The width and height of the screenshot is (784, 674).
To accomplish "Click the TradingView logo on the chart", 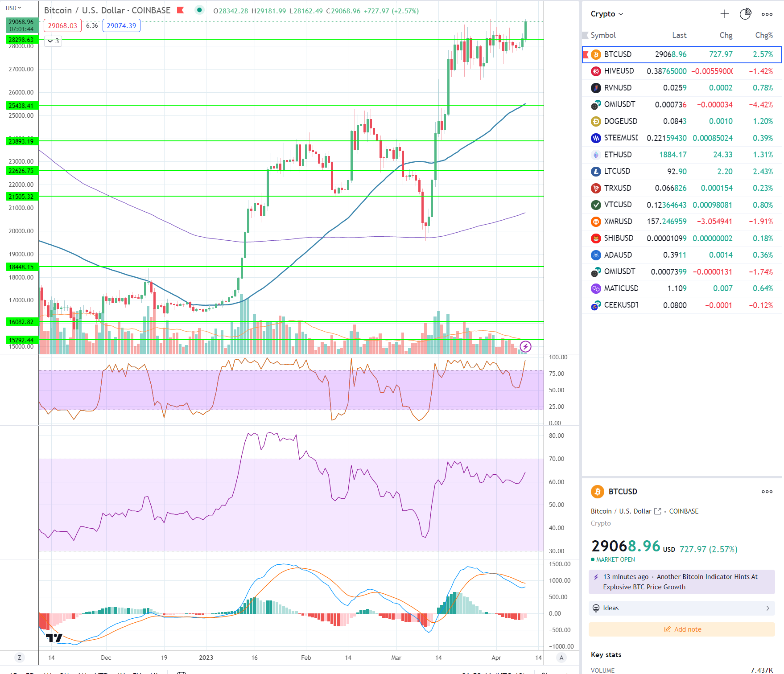I will click(x=54, y=638).
